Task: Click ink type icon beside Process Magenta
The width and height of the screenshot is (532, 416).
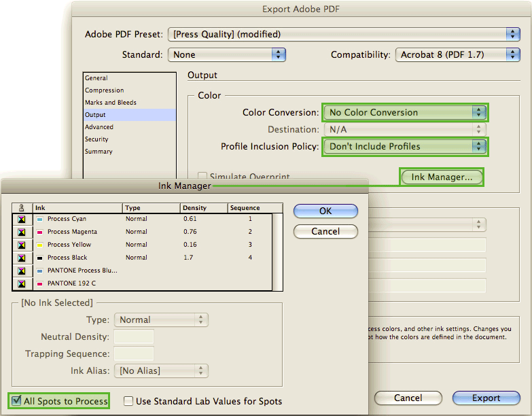Action: point(22,232)
